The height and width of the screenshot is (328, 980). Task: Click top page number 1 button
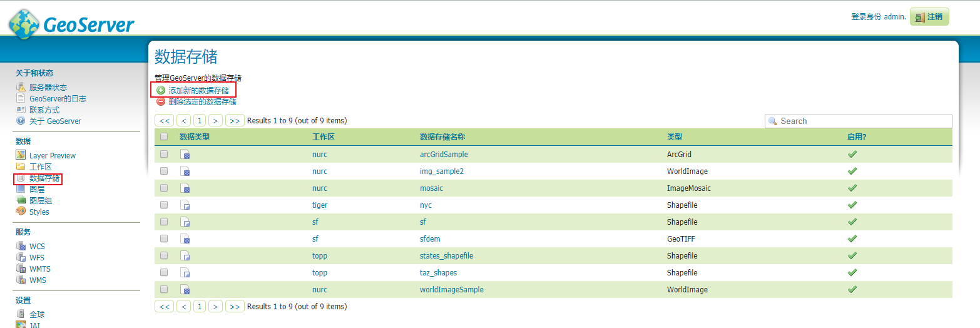[x=200, y=120]
